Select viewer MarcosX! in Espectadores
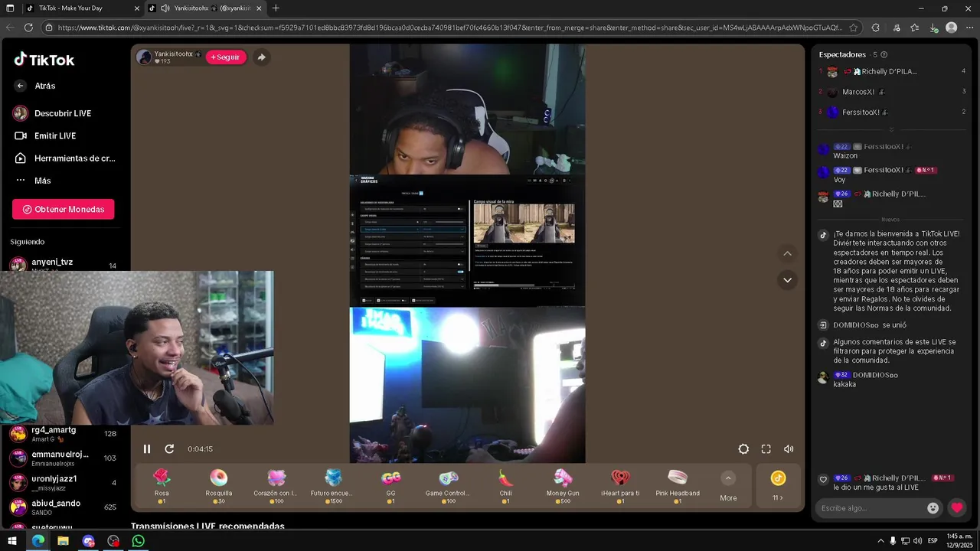980x551 pixels. (x=892, y=92)
